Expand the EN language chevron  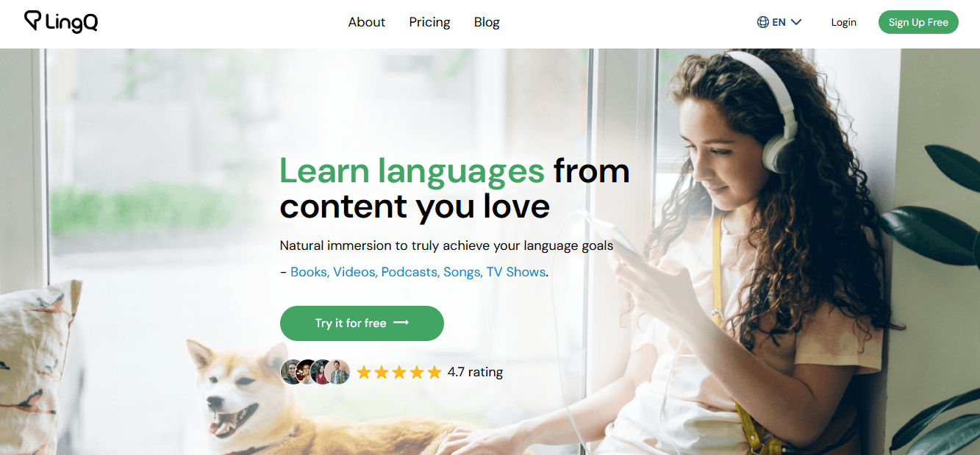pyautogui.click(x=796, y=22)
